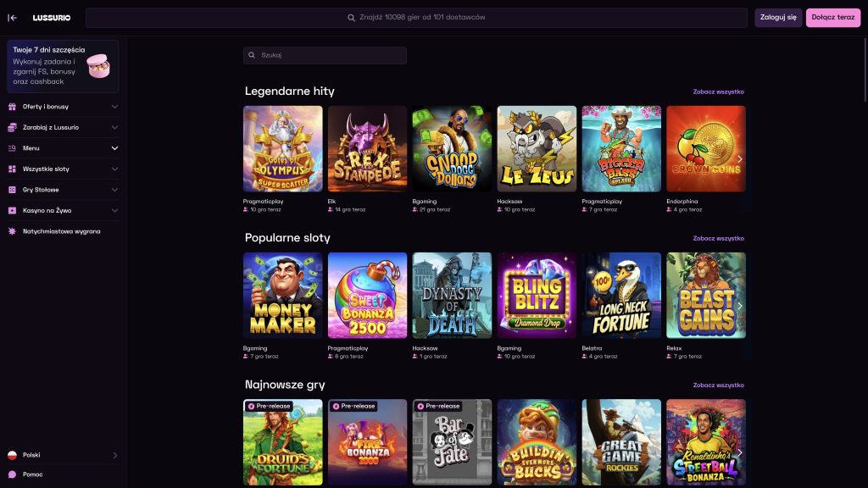Open the Polski language selector arrow
868x488 pixels.
point(115,455)
